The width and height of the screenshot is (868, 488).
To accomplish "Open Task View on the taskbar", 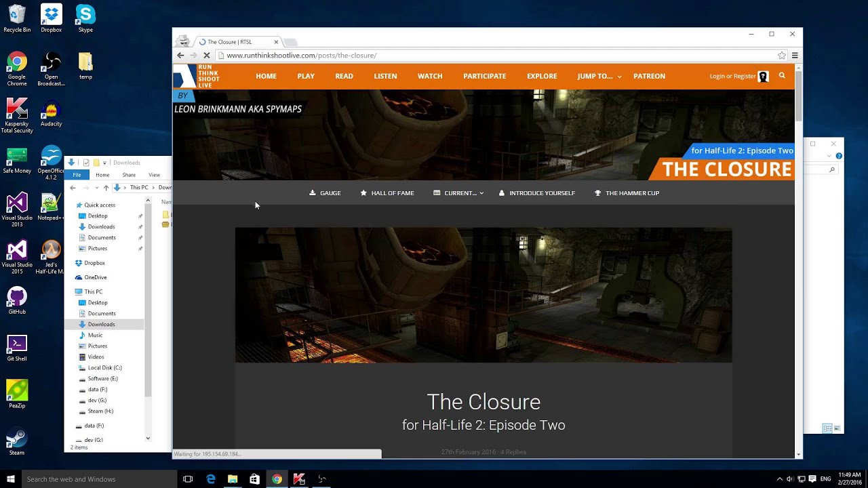I will (188, 479).
